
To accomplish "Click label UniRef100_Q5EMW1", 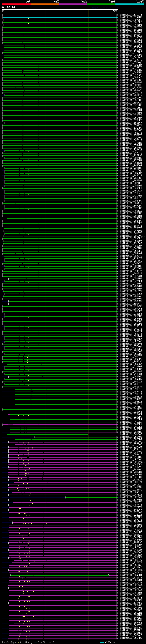I will tap(131, 437).
